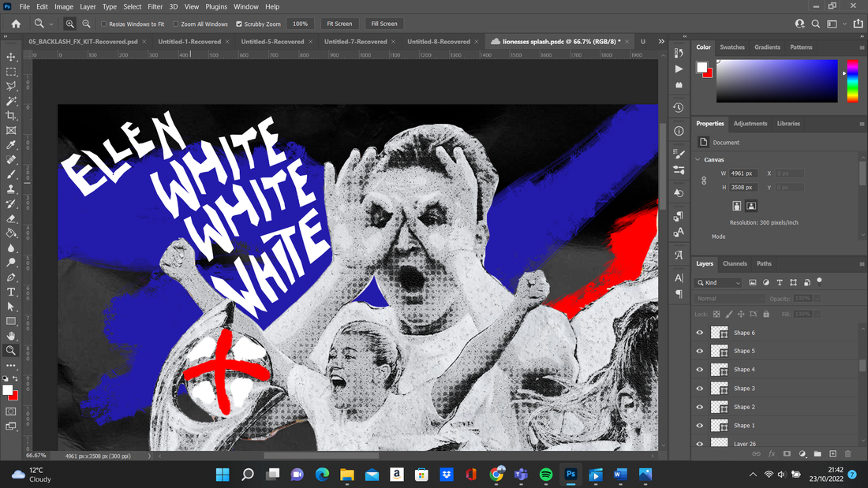Click the Fit Screen button
Image resolution: width=868 pixels, height=488 pixels.
pyautogui.click(x=339, y=24)
